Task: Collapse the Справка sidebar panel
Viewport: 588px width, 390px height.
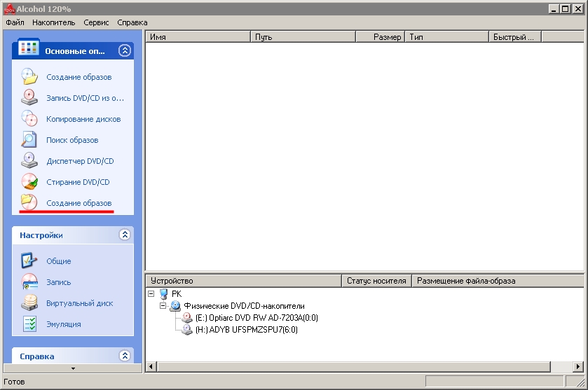Action: point(125,356)
